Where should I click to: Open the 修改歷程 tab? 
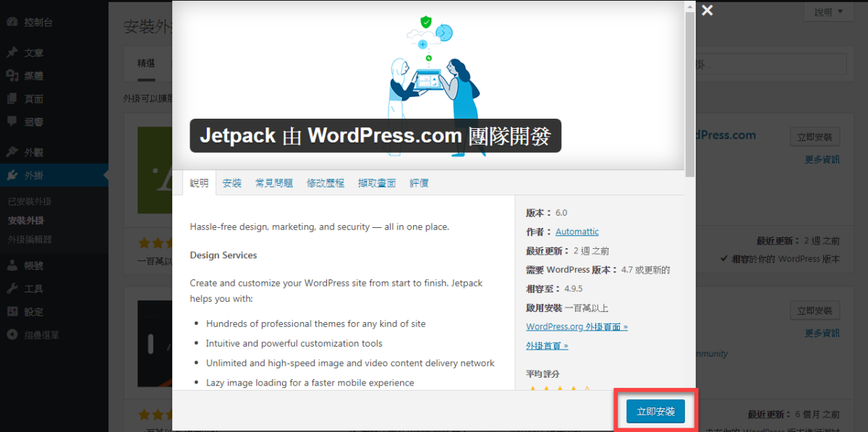pos(325,183)
